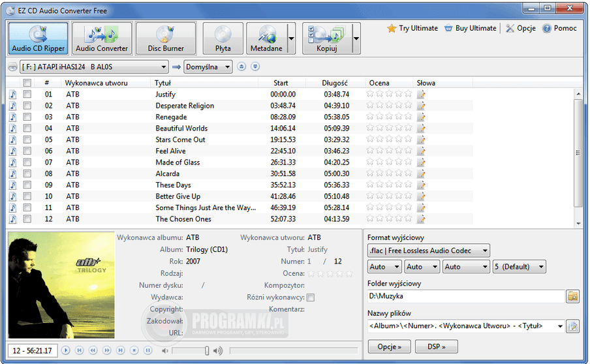Click the playback position progress bar
Screen dimensions: 590x364
pyautogui.click(x=294, y=350)
